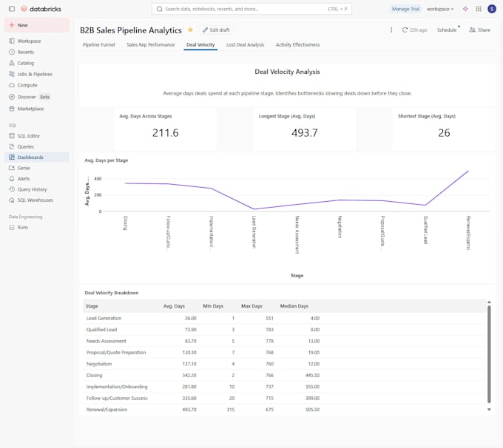Click the table scroll-up arrow
503x448 pixels.
[489, 302]
